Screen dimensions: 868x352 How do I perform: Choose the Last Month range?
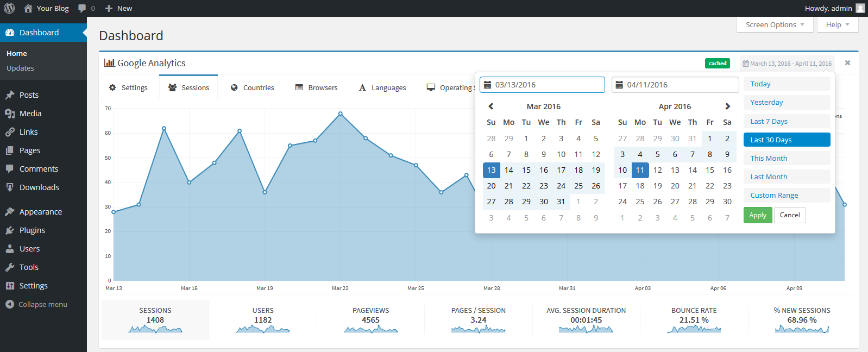click(787, 177)
